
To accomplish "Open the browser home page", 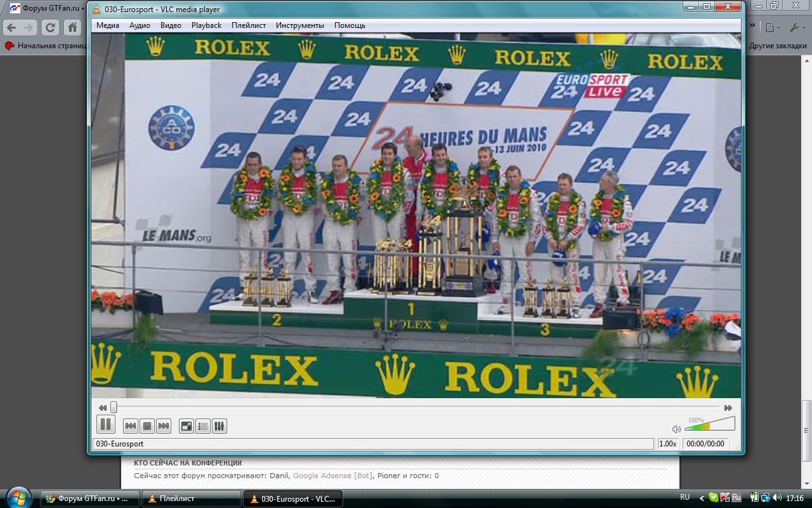I will click(x=73, y=27).
